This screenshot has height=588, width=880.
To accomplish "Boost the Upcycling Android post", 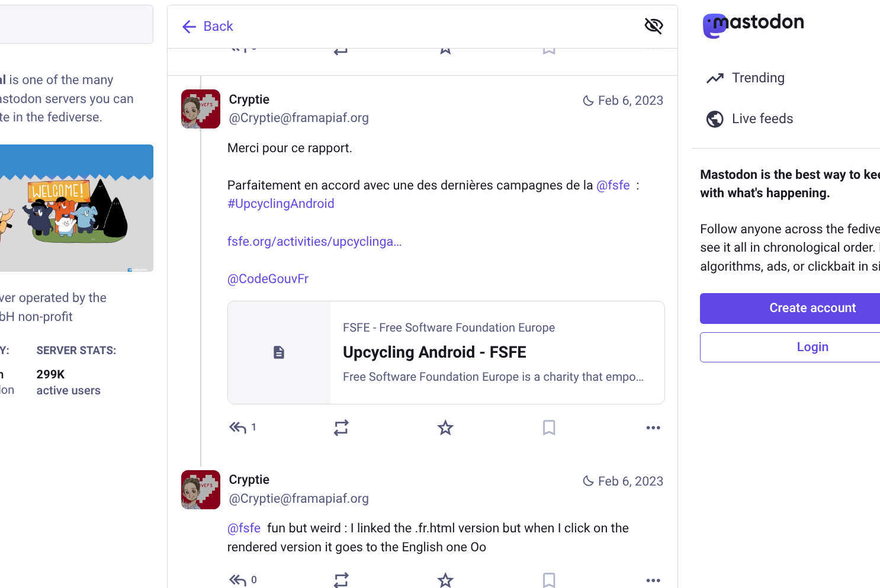I will coord(341,428).
